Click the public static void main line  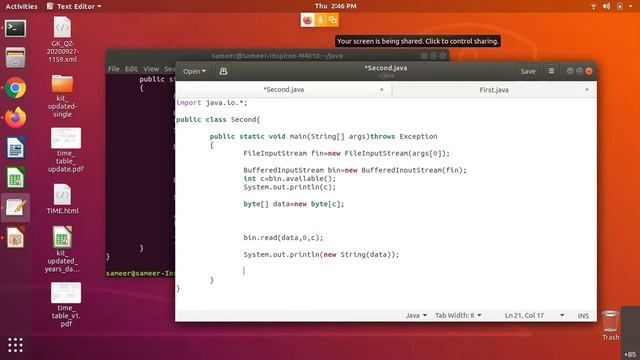(x=323, y=136)
